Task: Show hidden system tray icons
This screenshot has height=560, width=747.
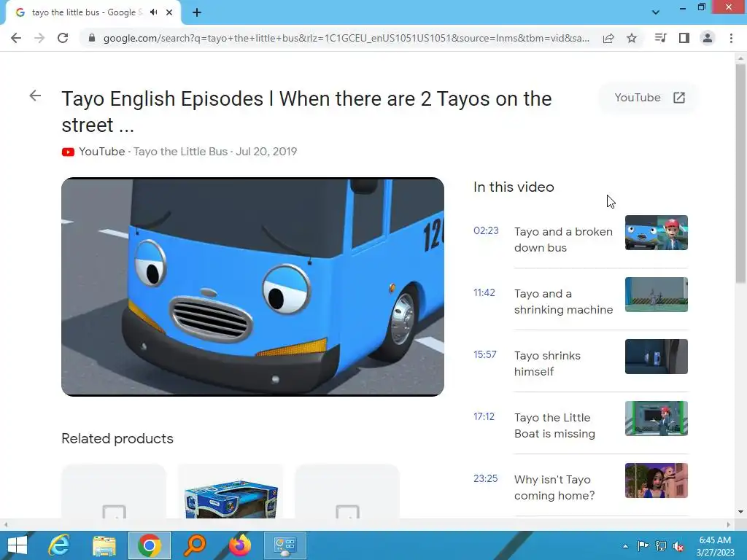Action: [x=625, y=546]
